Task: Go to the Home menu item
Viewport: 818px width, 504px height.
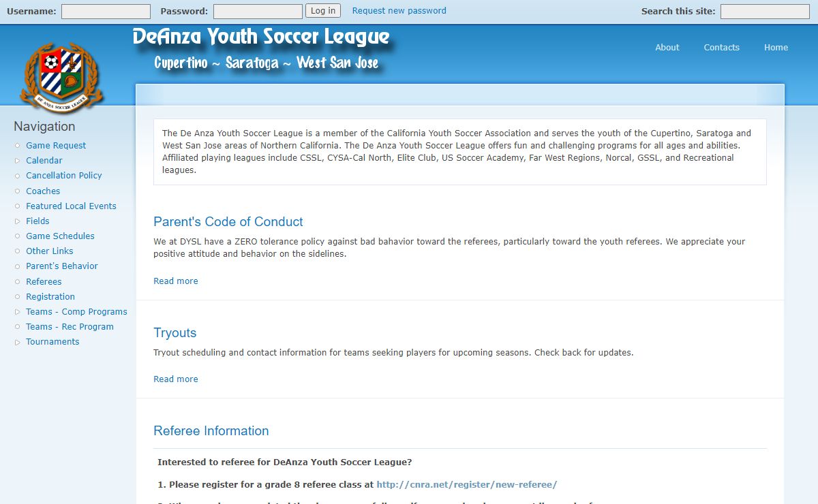Action: coord(776,48)
